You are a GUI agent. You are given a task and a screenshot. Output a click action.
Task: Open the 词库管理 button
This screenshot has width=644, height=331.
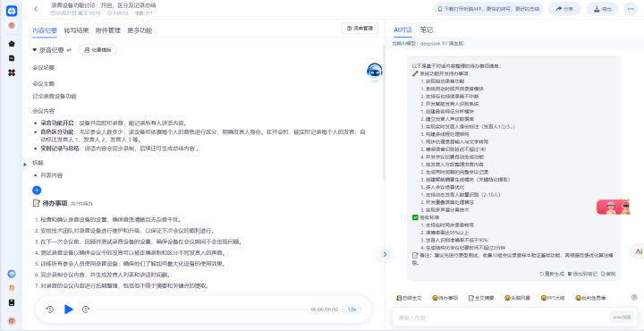[x=360, y=29]
